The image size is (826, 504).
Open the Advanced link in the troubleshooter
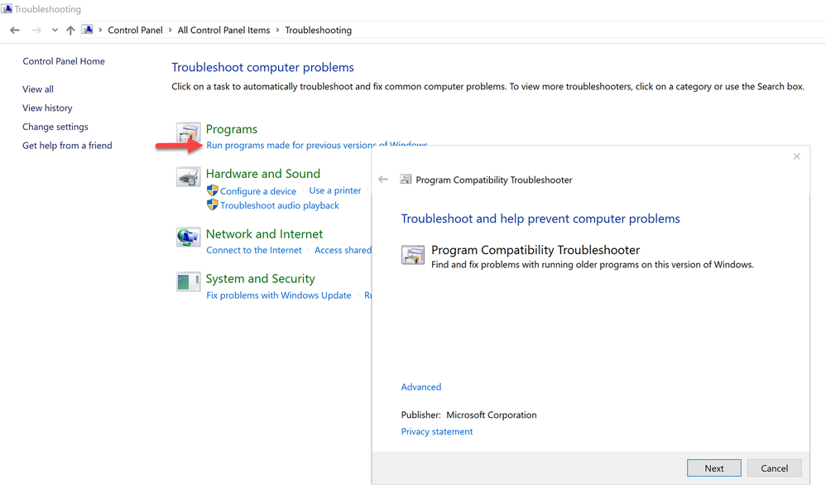[x=421, y=387]
